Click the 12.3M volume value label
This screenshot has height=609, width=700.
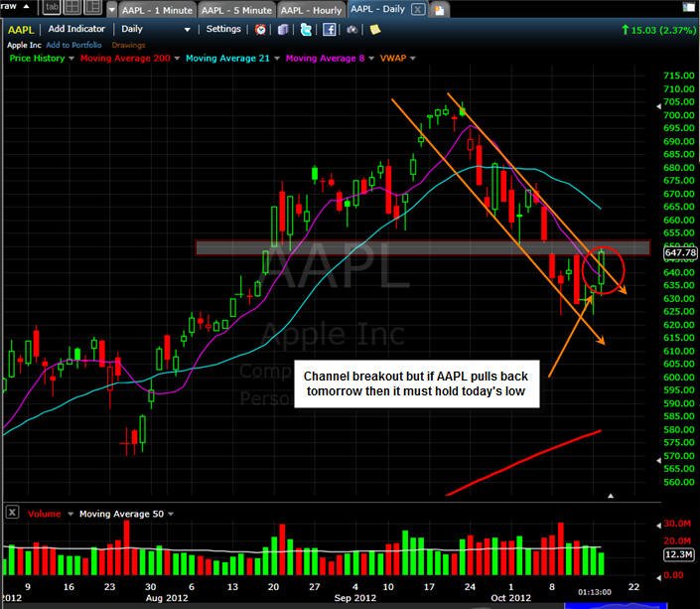point(678,554)
